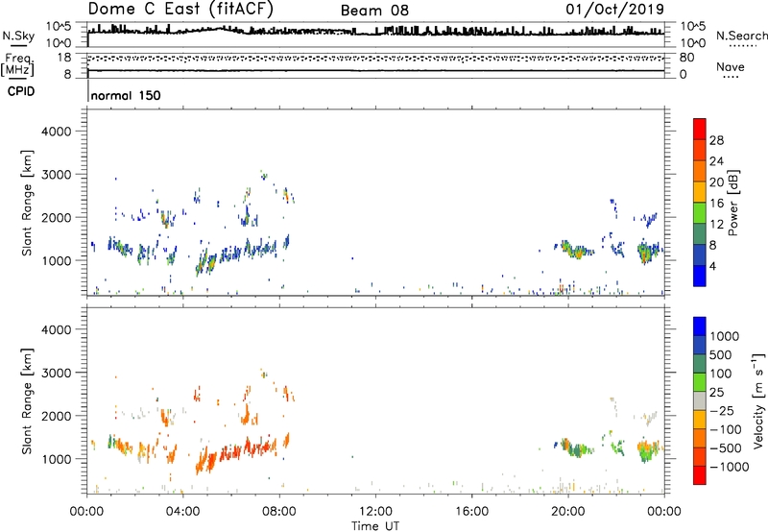This screenshot has width=768, height=532.
Task: Click the gray -25 to 25 velocity swatch
Action: point(700,400)
